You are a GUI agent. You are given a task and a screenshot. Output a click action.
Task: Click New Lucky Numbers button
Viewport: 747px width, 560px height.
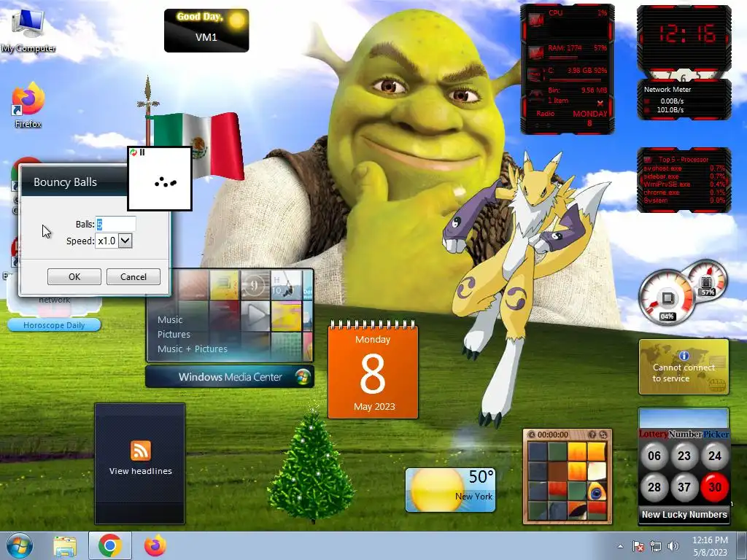tap(684, 514)
